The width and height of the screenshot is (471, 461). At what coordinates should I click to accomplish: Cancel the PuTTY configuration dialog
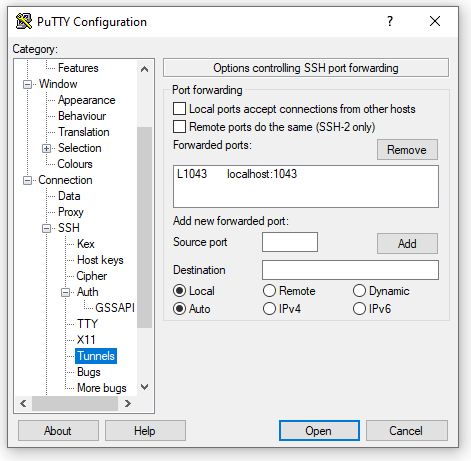406,431
